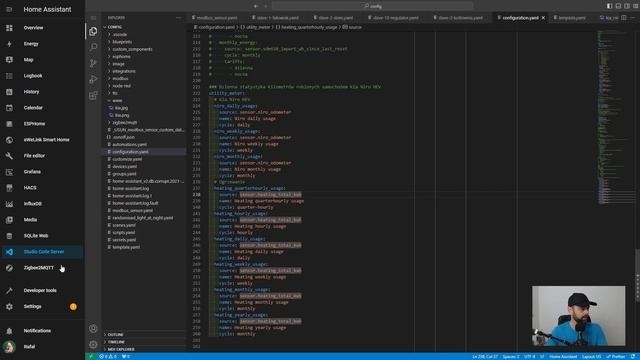This screenshot has height=360, width=640.
Task: Toggle the Home Assistant sidebar hamburger menu
Action: click(9, 9)
